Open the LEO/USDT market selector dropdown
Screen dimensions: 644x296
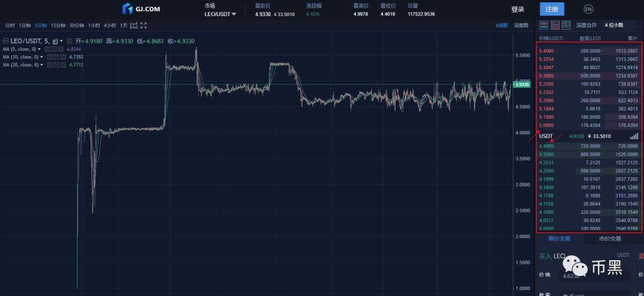pos(221,14)
